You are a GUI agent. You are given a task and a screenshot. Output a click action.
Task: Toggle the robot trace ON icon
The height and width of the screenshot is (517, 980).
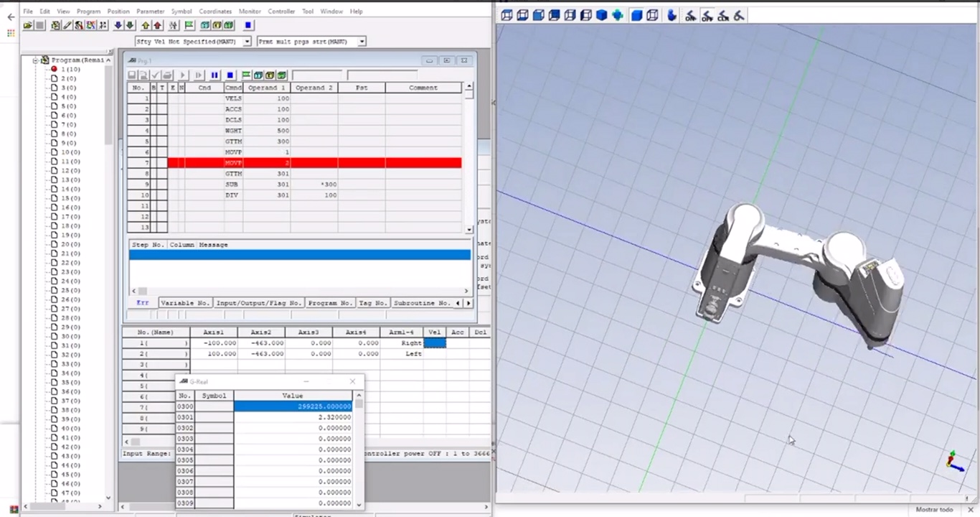coord(689,15)
